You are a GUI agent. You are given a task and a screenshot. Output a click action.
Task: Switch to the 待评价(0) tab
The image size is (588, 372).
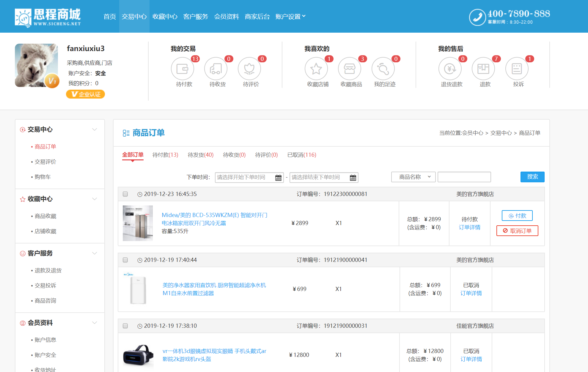[266, 155]
